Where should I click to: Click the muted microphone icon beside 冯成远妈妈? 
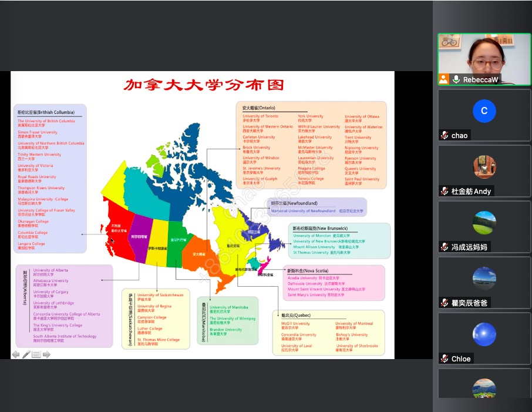pyautogui.click(x=445, y=247)
